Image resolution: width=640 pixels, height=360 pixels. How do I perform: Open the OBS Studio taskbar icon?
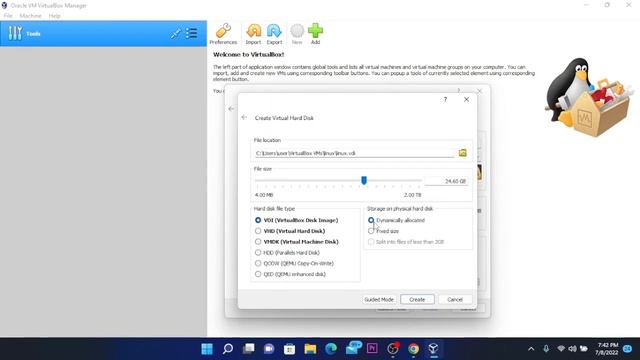(x=393, y=349)
